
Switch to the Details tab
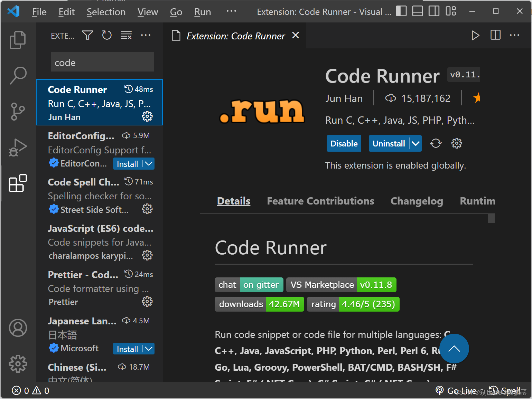[234, 201]
